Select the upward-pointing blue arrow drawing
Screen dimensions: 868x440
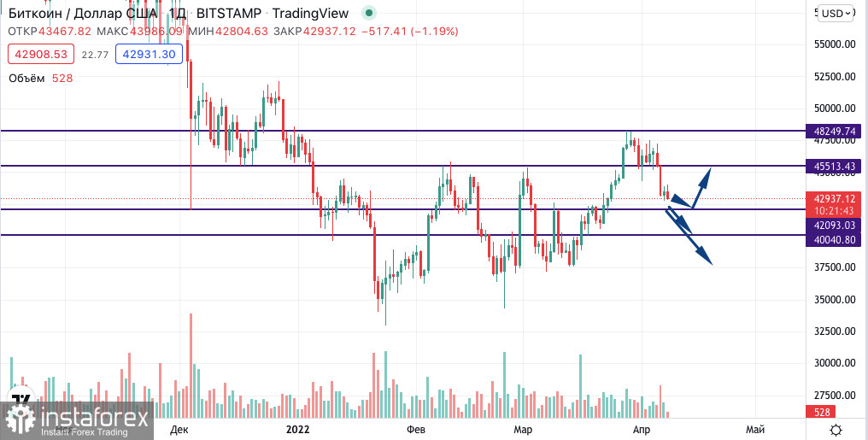pyautogui.click(x=701, y=184)
